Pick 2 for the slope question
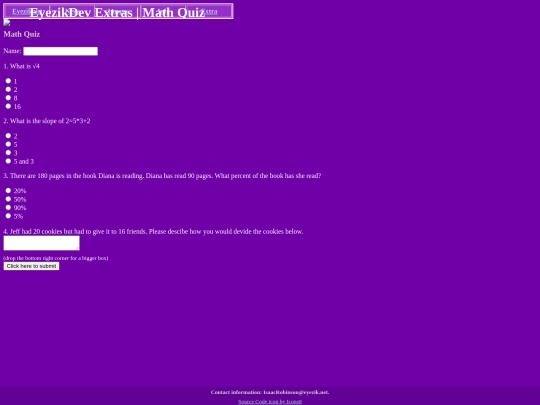Image resolution: width=540 pixels, height=405 pixels. click(x=8, y=135)
